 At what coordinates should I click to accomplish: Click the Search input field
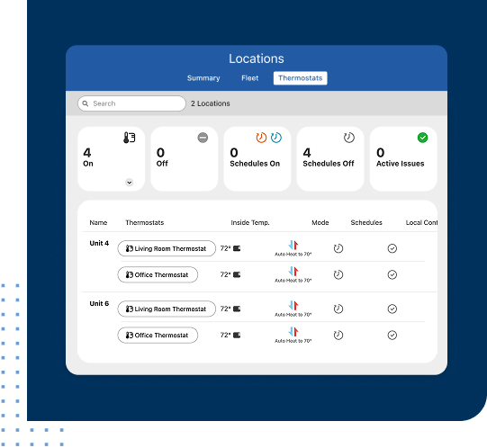click(x=131, y=103)
